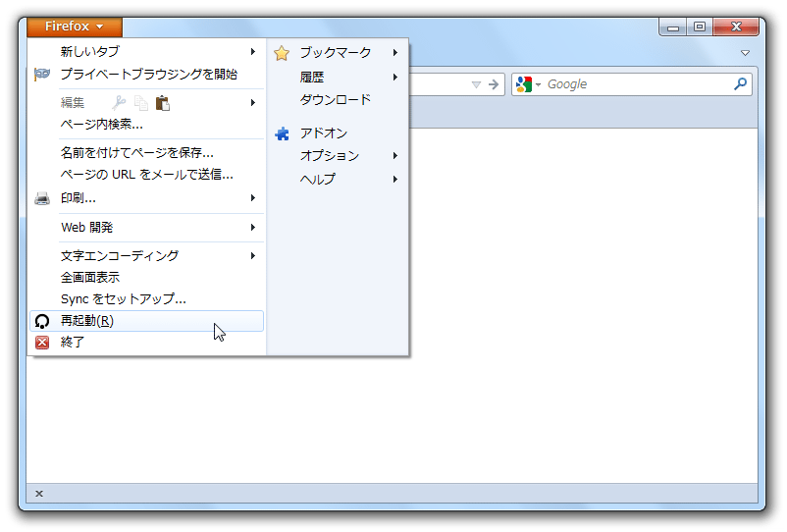
Task: Maximize the Firefox window
Action: pos(700,27)
